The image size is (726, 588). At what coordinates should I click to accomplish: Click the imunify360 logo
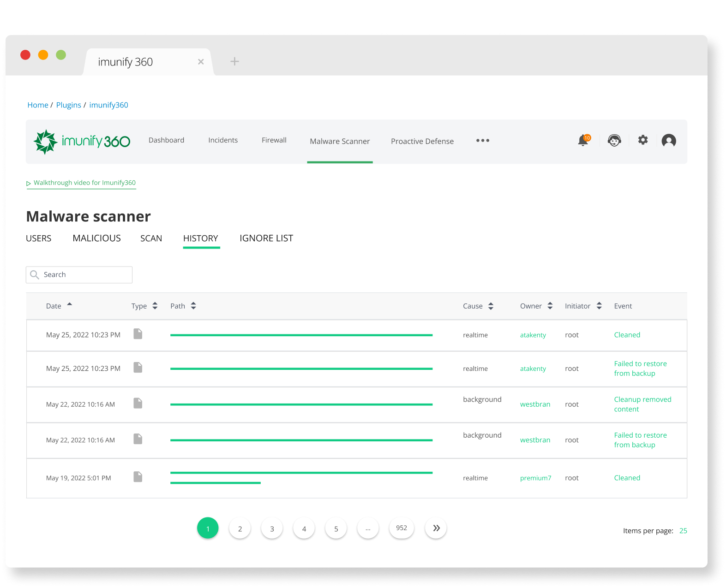pyautogui.click(x=82, y=142)
